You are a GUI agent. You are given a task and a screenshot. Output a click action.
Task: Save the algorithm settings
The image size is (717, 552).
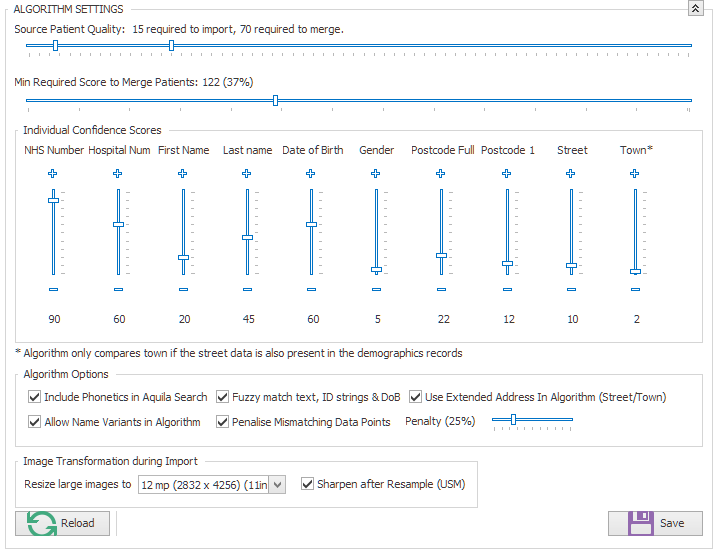(x=655, y=523)
